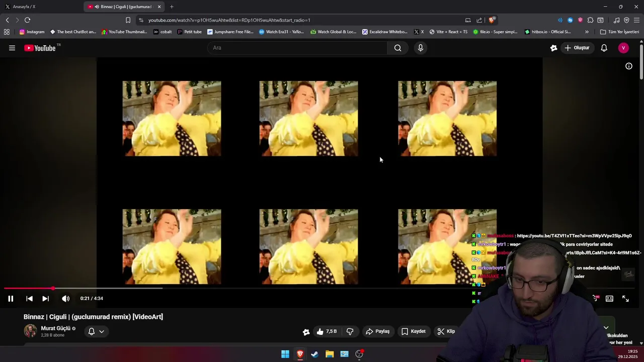Go to the previous video in the player
Image resolution: width=644 pixels, height=362 pixels.
coord(29,299)
